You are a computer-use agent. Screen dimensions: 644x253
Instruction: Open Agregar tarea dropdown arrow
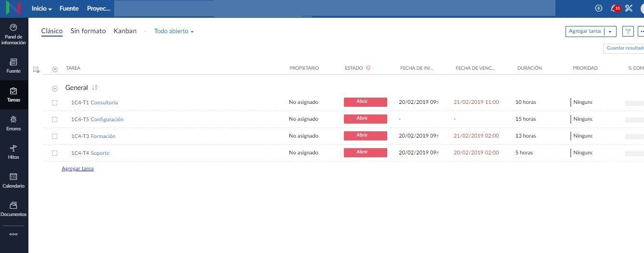pos(610,31)
